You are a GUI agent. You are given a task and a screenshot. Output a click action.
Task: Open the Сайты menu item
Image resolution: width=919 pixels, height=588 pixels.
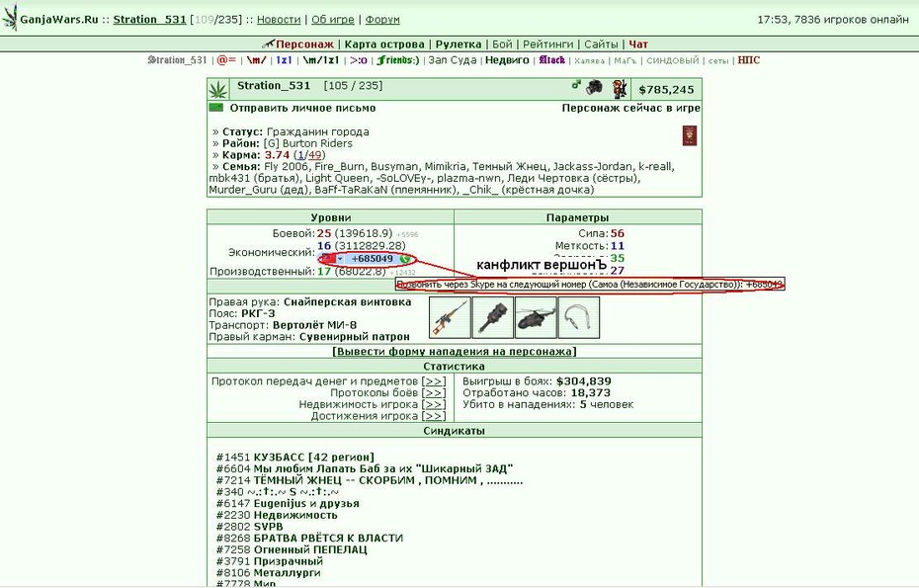tap(601, 43)
